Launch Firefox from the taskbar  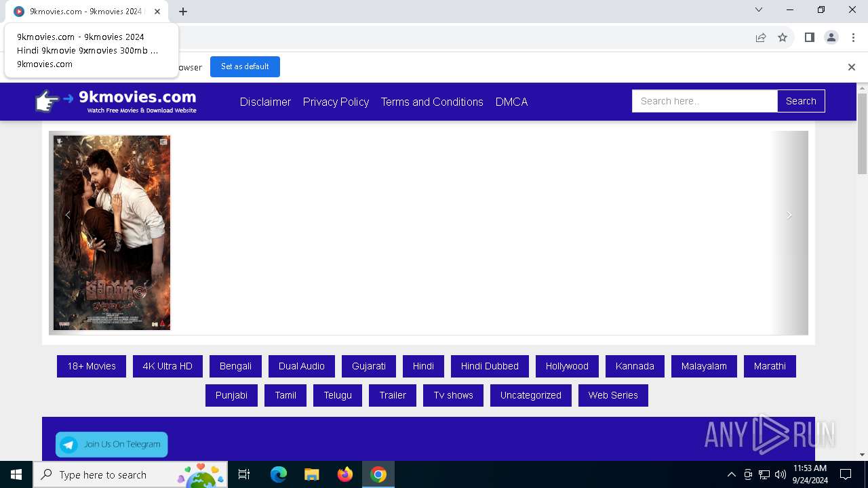point(345,474)
